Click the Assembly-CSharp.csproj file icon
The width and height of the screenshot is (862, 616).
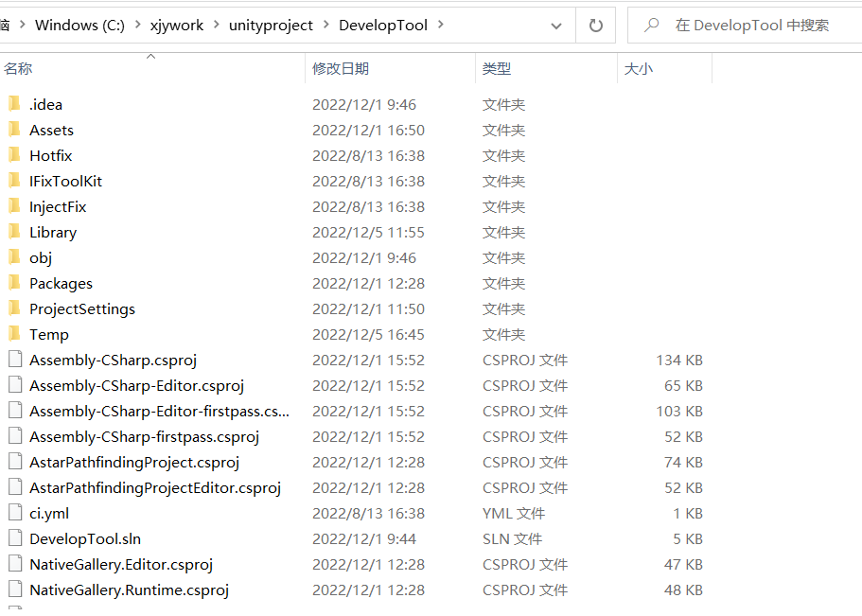pos(14,360)
